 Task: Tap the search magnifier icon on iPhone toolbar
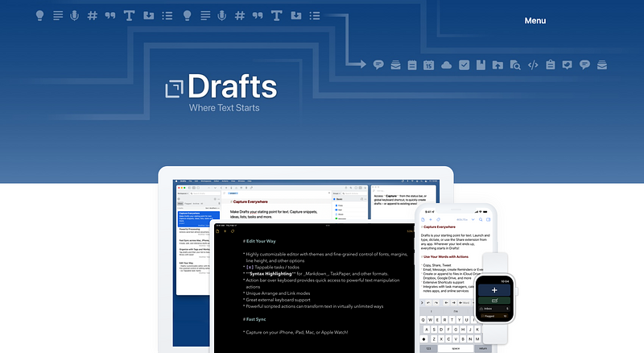click(x=481, y=220)
